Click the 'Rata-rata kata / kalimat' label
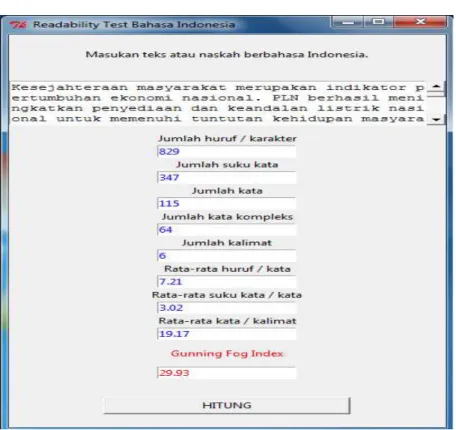The height and width of the screenshot is (430, 456). coord(227,321)
